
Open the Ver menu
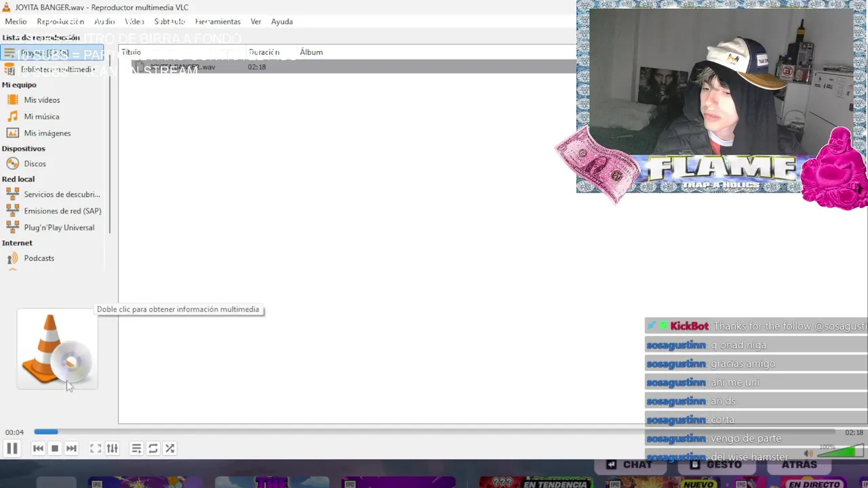pos(256,22)
